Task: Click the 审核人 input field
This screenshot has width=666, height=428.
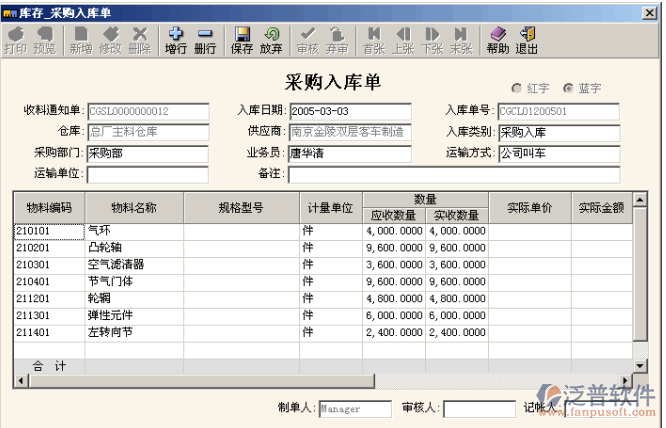Action: click(478, 408)
